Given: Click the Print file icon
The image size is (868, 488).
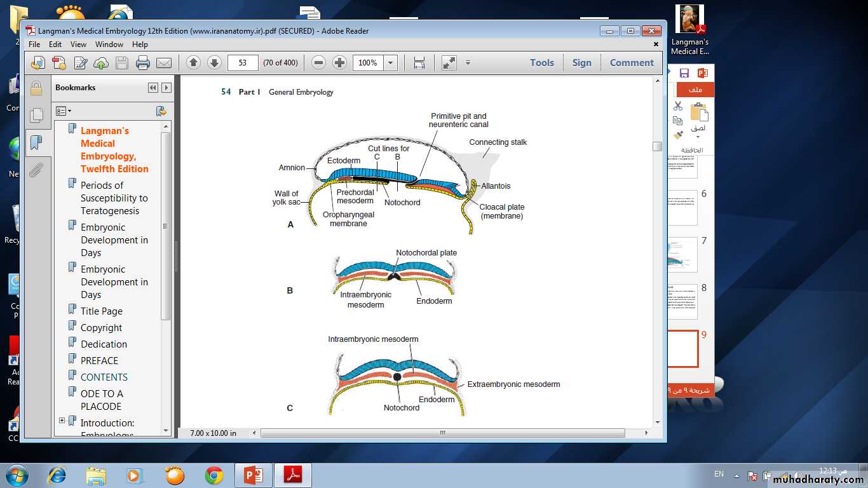Looking at the screenshot, I should (143, 63).
